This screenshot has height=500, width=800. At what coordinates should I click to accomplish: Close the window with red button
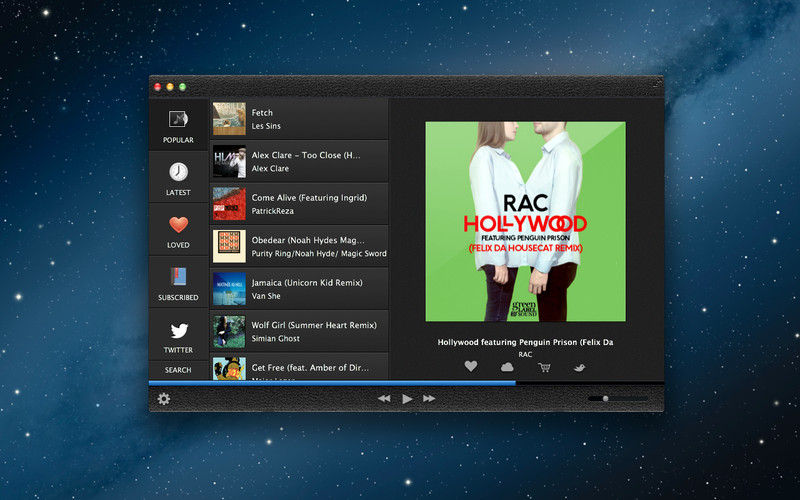[x=158, y=87]
